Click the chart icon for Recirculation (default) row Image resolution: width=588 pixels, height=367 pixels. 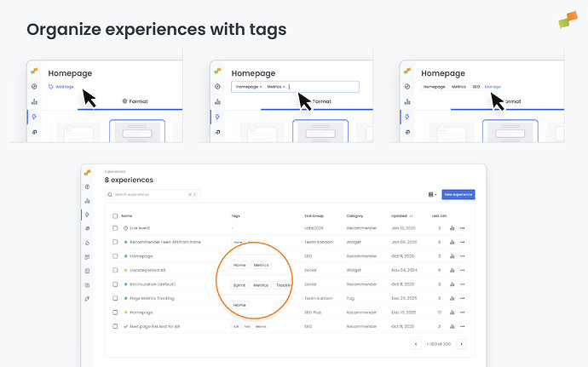click(x=452, y=284)
